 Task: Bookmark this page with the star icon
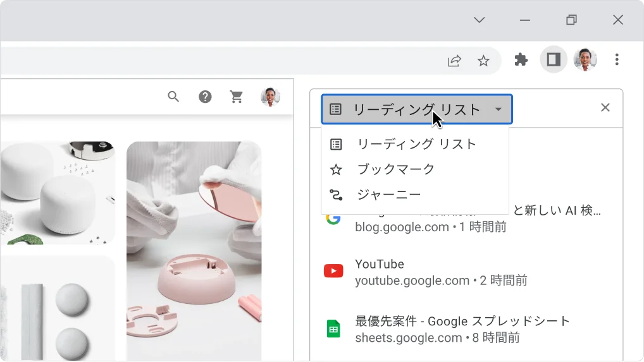[483, 61]
